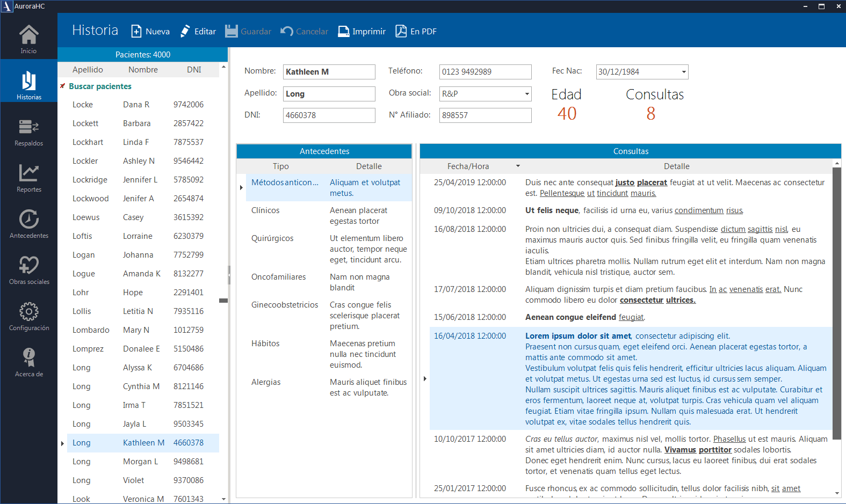
Task: Toggle the Fecha/Hora column sort arrow
Action: tap(518, 166)
